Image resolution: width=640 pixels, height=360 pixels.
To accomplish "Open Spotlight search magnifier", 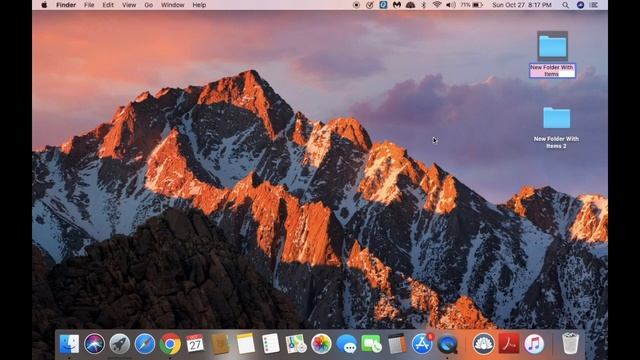I will click(565, 5).
